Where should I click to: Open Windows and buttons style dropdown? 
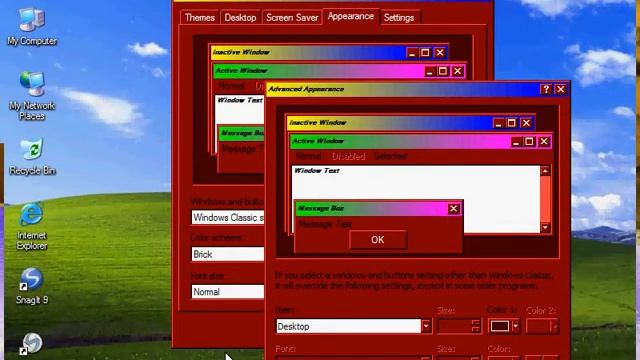coord(228,218)
